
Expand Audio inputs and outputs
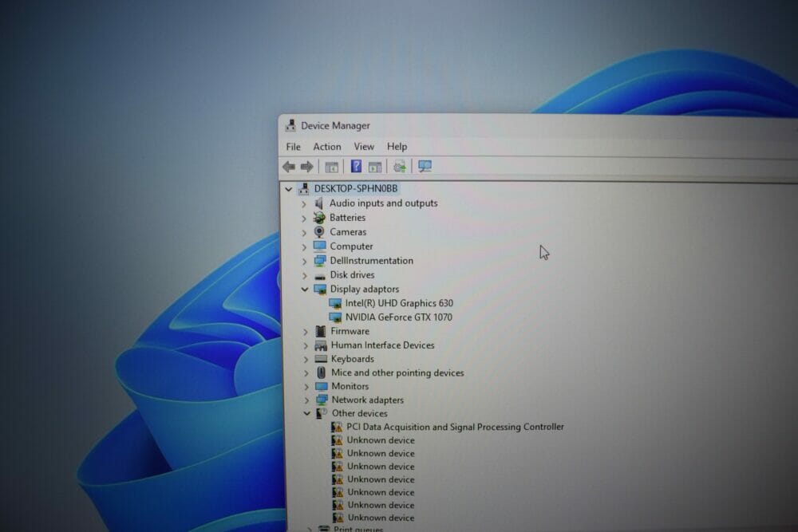(304, 204)
